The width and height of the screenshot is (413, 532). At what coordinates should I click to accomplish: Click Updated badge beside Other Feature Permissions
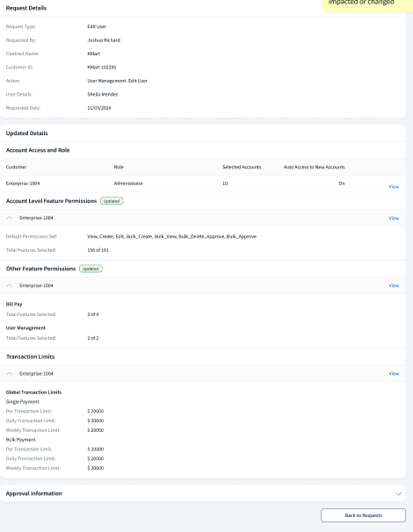pos(91,269)
